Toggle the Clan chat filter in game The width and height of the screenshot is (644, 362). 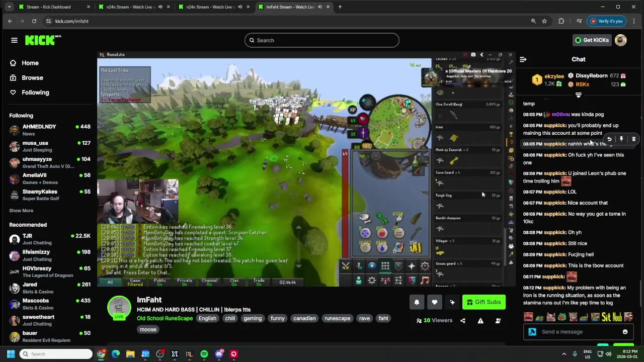tap(234, 282)
